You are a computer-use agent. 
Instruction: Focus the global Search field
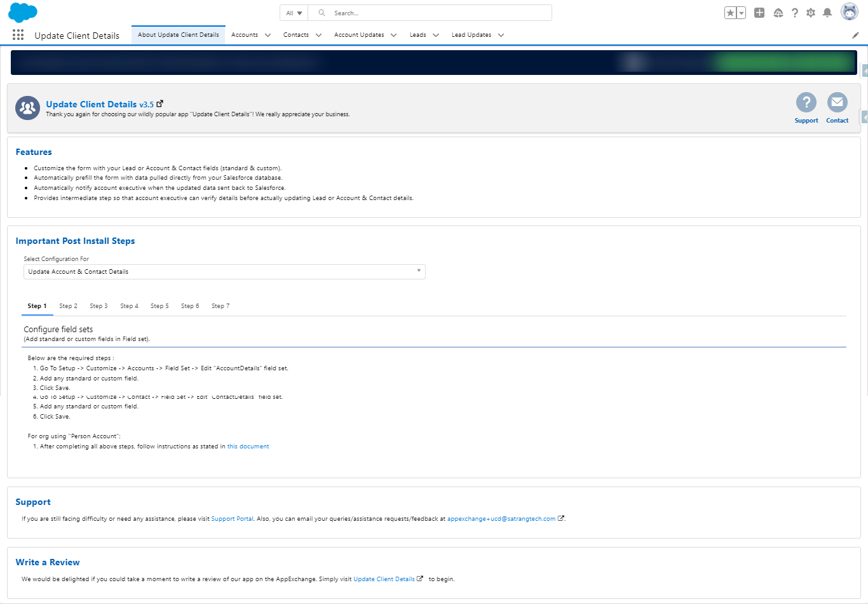click(x=430, y=13)
